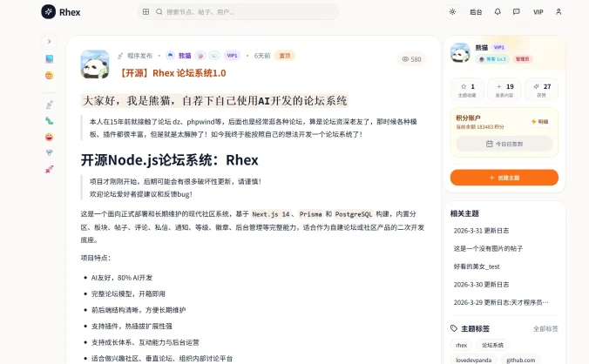Image resolution: width=589 pixels, height=364 pixels.
Task: Open the user account icon
Action: (559, 12)
